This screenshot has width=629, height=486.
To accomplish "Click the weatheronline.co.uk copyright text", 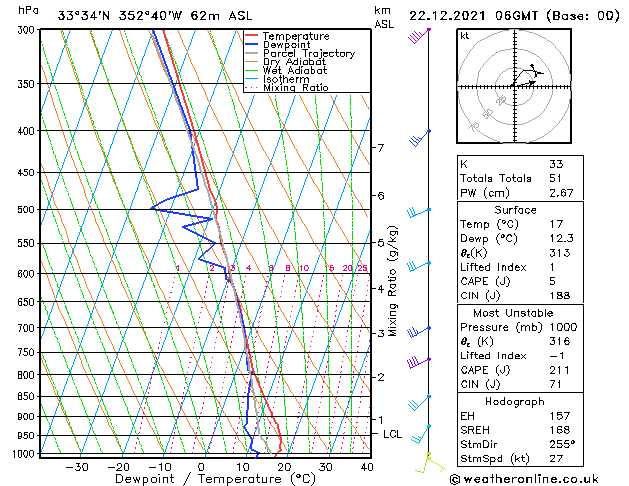I will pos(524,479).
